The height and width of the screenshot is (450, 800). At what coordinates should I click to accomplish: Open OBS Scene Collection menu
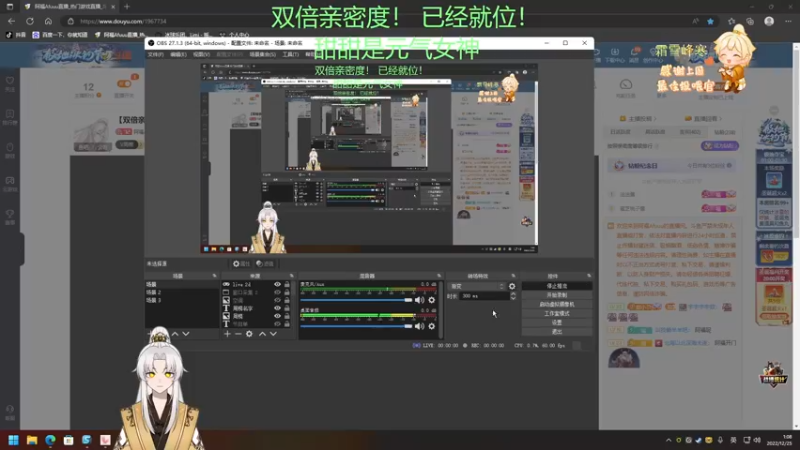point(262,55)
